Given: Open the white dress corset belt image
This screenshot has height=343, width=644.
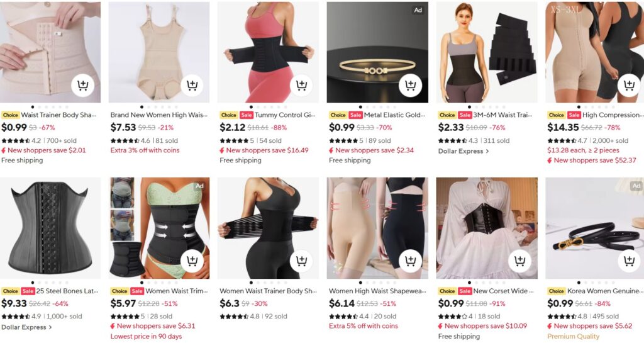Looking at the screenshot, I should click(487, 228).
